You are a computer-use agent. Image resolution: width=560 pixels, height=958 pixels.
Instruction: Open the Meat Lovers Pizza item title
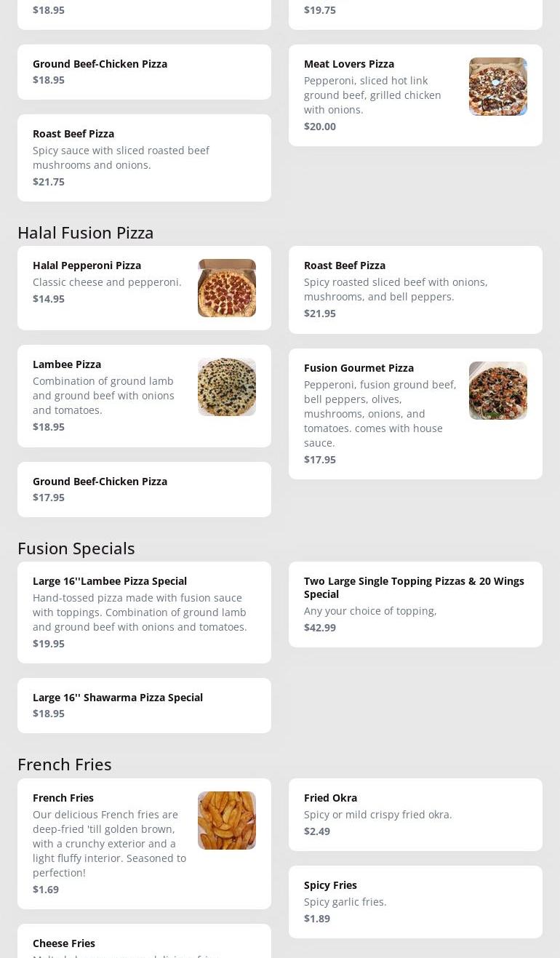(x=348, y=64)
